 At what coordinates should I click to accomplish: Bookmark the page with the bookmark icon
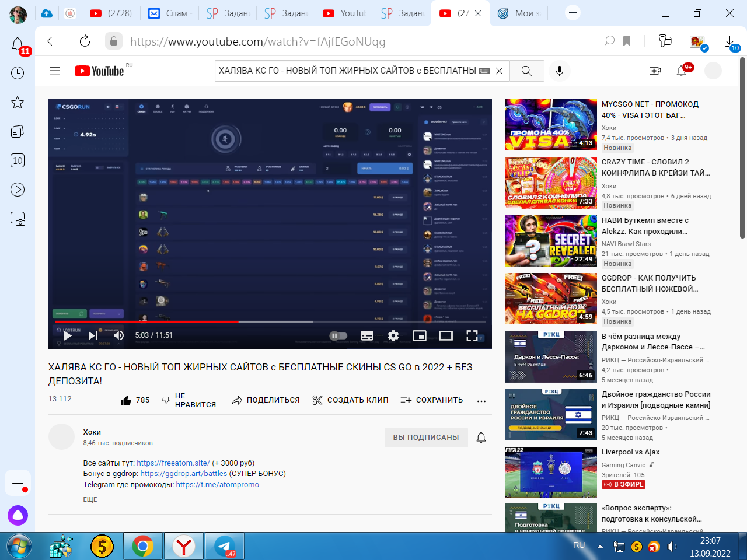[x=627, y=41]
